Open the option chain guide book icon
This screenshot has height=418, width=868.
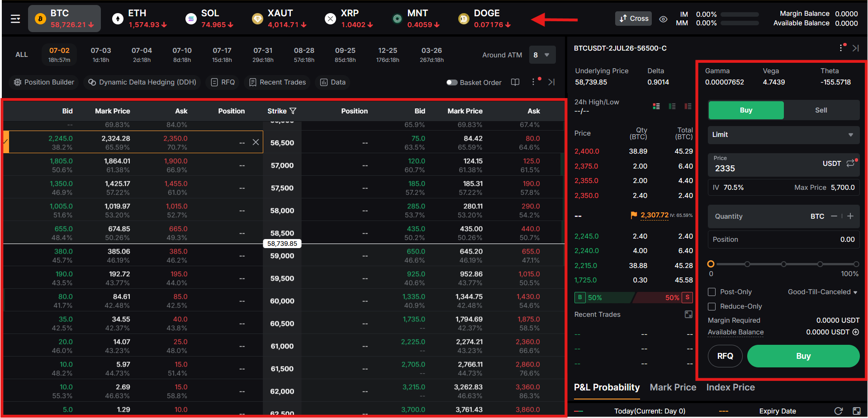[x=515, y=82]
